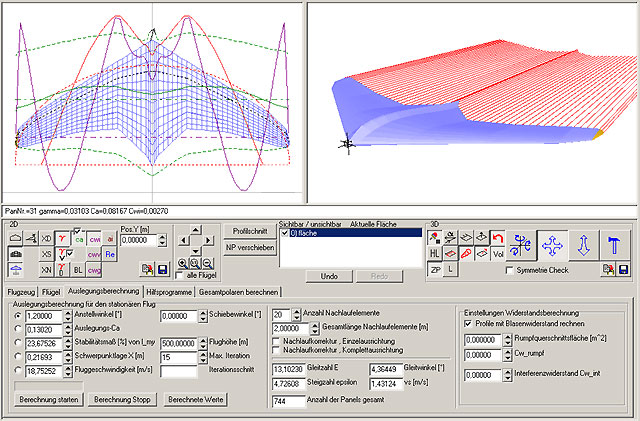Enable the Symmetrie Check checkbox

point(512,271)
